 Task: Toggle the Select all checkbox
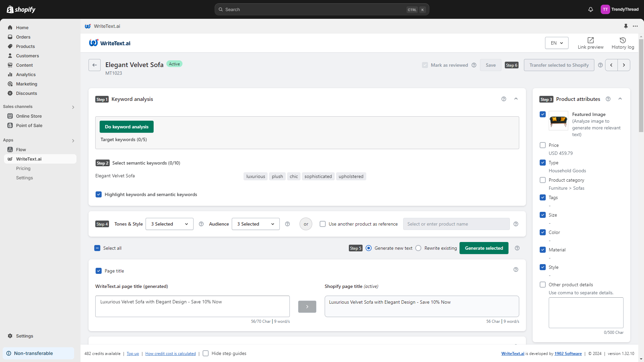[x=97, y=248]
